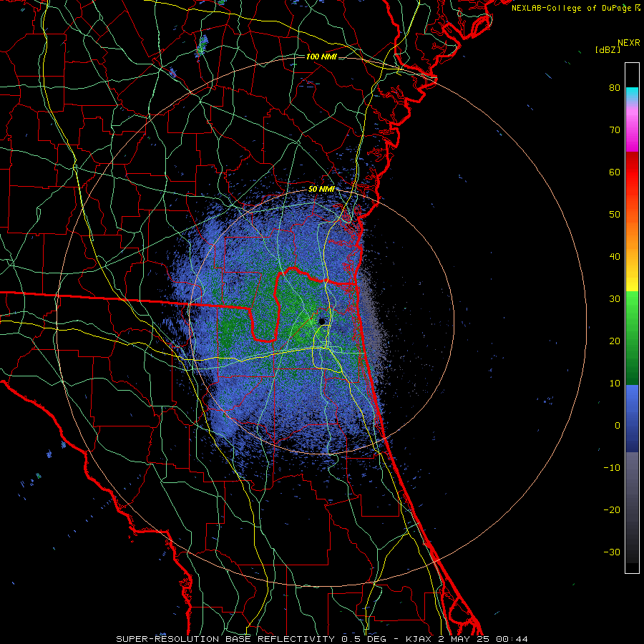Click the -20 value on the dBZ scale
Image resolution: width=644 pixels, height=644 pixels.
coord(612,510)
